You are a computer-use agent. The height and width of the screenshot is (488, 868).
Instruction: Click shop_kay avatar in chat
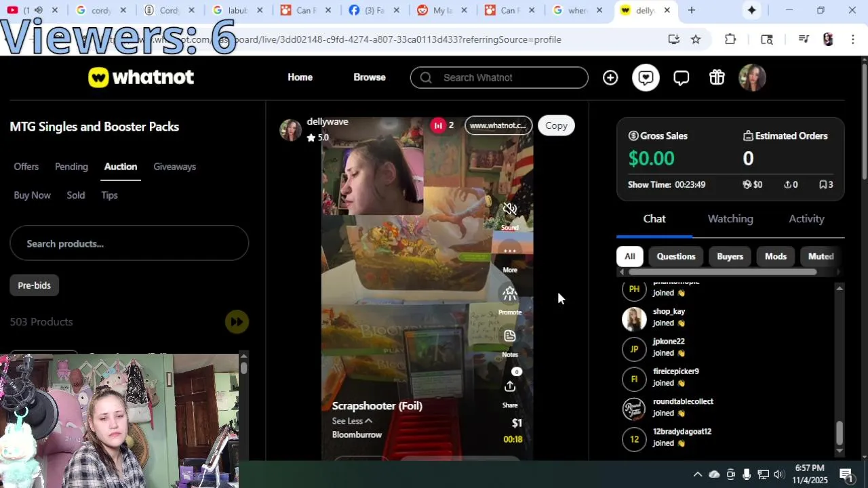click(634, 319)
